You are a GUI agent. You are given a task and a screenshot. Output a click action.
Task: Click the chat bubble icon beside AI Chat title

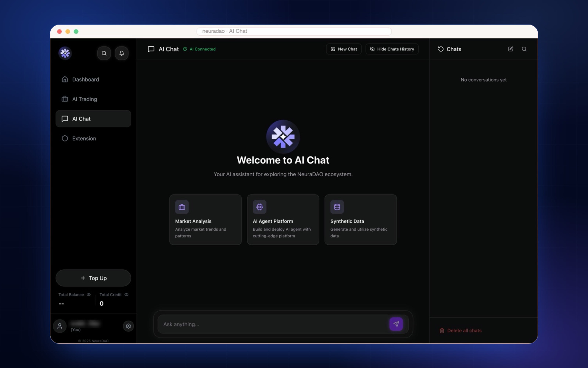151,49
